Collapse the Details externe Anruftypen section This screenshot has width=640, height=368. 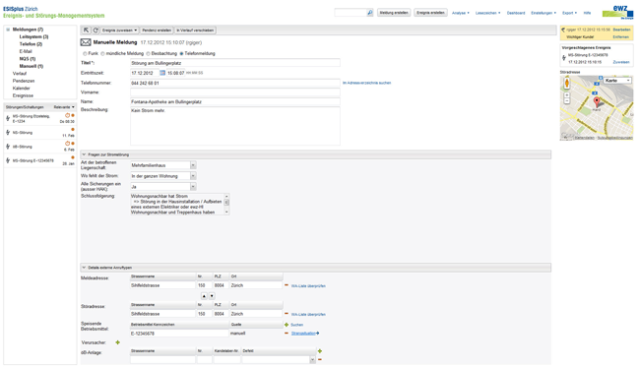[x=84, y=268]
